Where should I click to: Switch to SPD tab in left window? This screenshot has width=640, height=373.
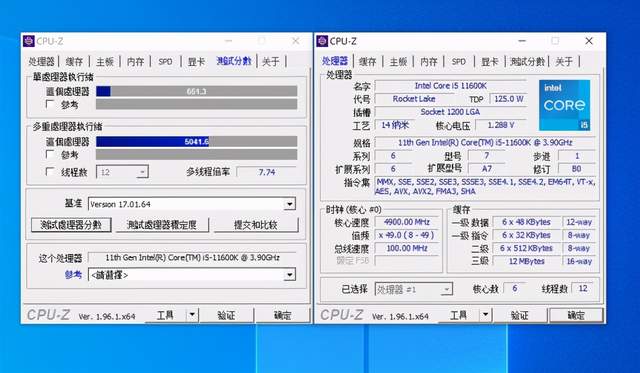coord(165,62)
